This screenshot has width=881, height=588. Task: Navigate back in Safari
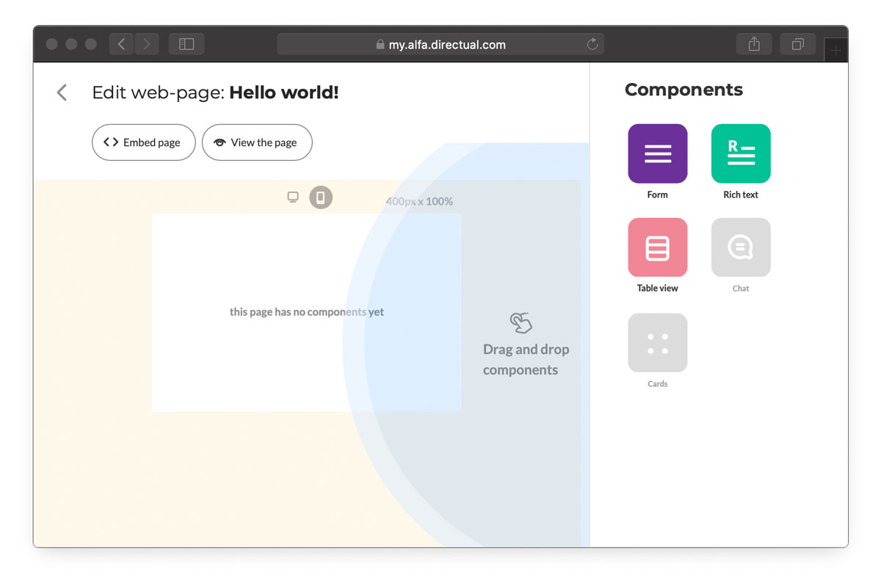click(x=122, y=44)
